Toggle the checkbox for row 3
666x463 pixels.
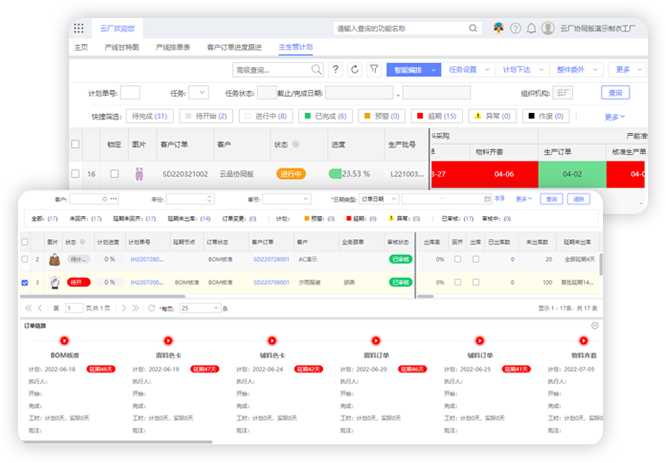(25, 283)
